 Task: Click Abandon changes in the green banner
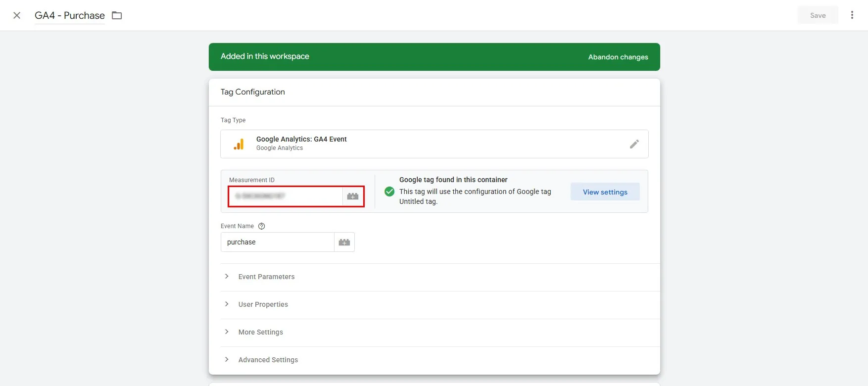tap(618, 57)
